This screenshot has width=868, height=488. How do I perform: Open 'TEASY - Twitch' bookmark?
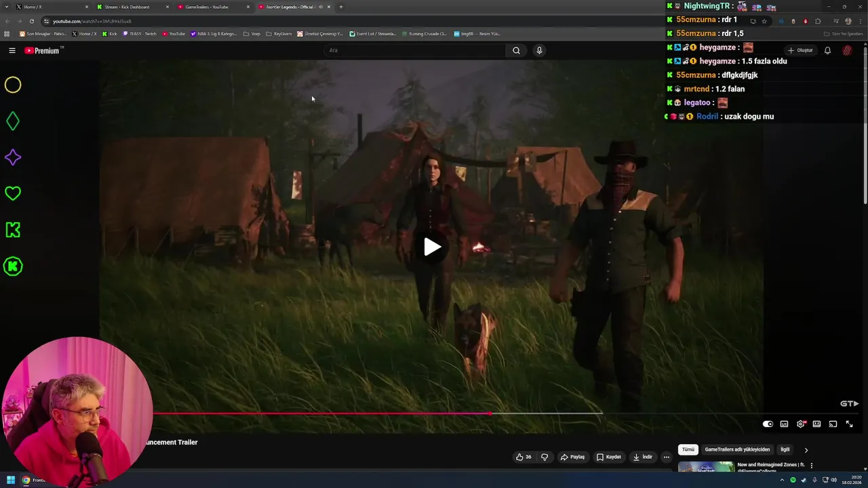coord(140,33)
